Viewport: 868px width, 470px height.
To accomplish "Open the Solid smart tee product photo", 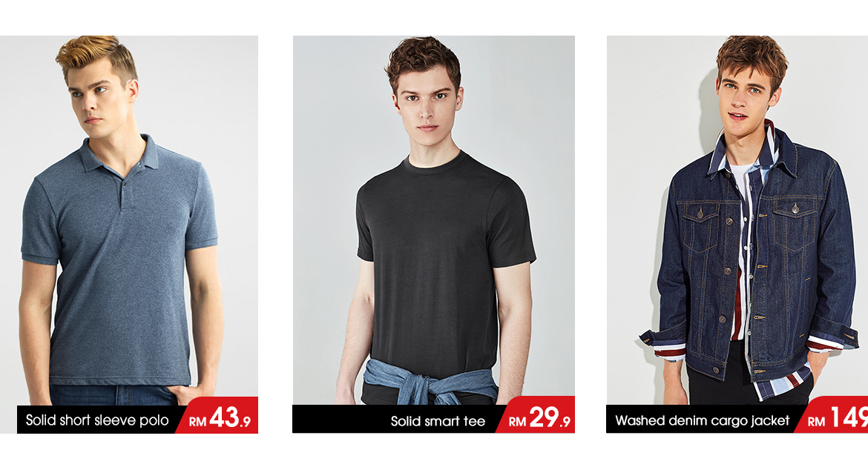I will (x=433, y=220).
